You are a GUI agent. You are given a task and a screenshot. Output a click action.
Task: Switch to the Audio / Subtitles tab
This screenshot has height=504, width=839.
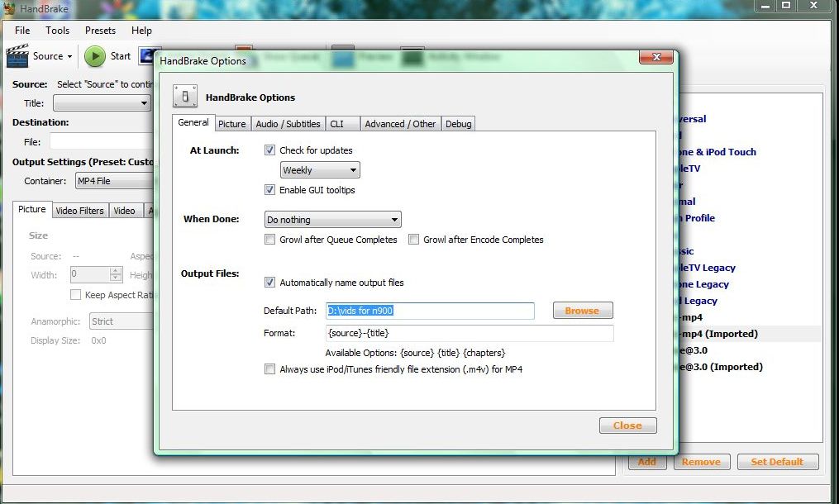pyautogui.click(x=288, y=123)
